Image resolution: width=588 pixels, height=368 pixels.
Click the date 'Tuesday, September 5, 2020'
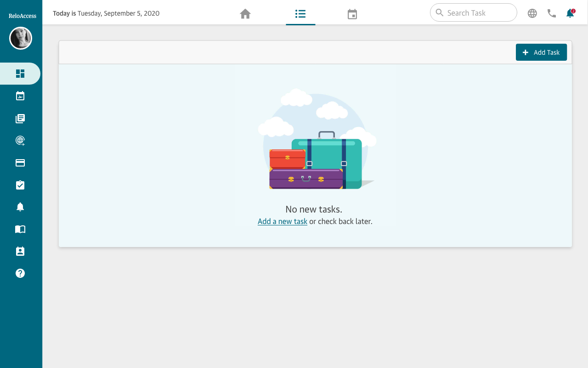(119, 13)
